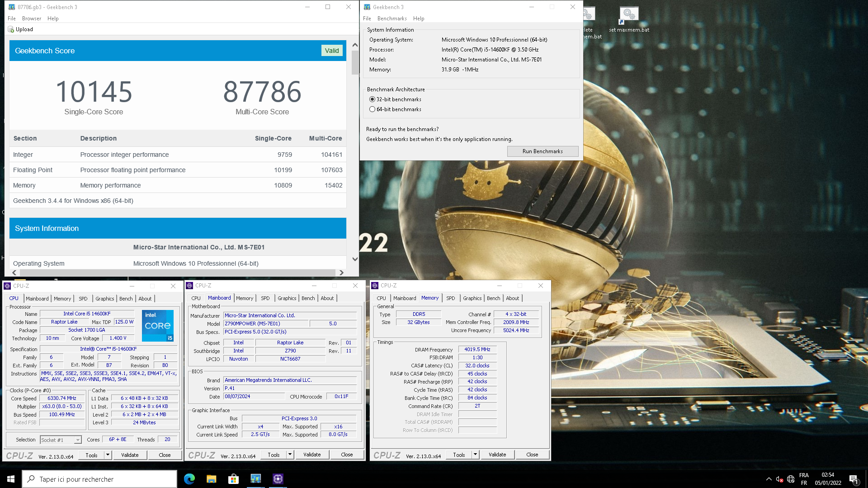Viewport: 868px width, 488px height.
Task: Click Close button in CPU-Z Memory window
Action: [x=532, y=455]
